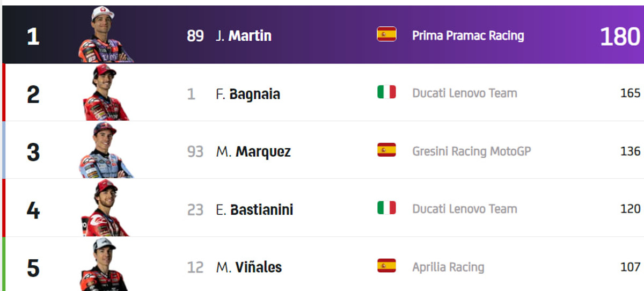
Task: Select the F. Bagnaia rider name
Action: pyautogui.click(x=248, y=94)
